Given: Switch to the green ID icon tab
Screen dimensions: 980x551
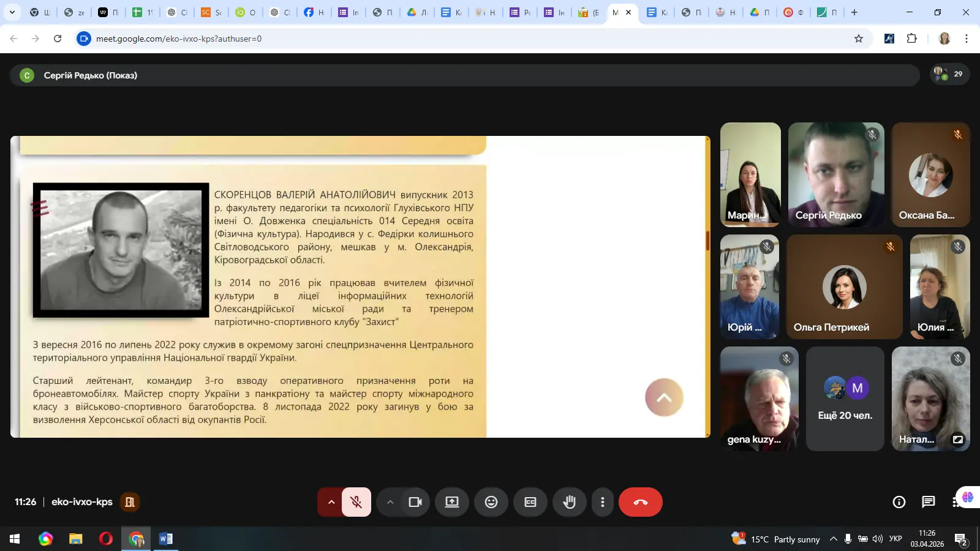Looking at the screenshot, I should [245, 12].
